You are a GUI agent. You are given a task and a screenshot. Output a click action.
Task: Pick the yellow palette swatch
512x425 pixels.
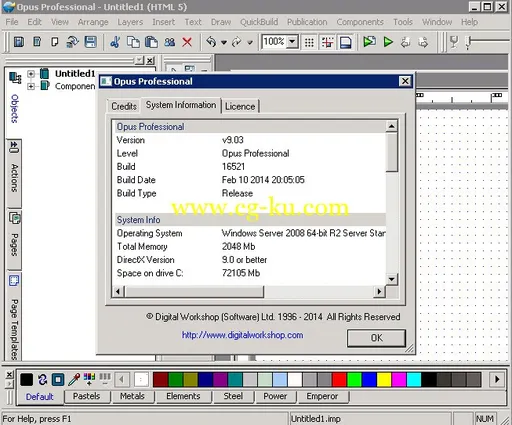tap(384, 380)
